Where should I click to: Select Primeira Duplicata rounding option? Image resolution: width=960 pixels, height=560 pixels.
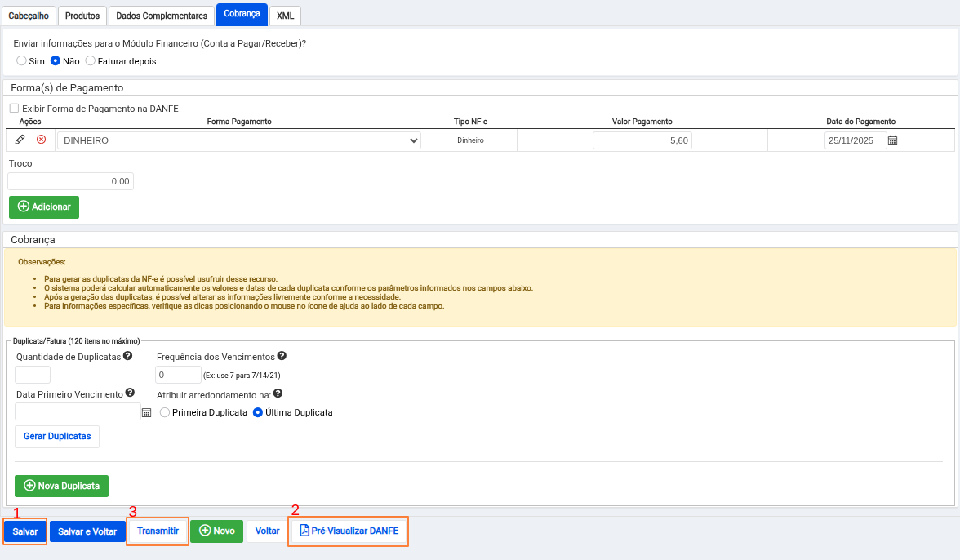click(x=165, y=412)
